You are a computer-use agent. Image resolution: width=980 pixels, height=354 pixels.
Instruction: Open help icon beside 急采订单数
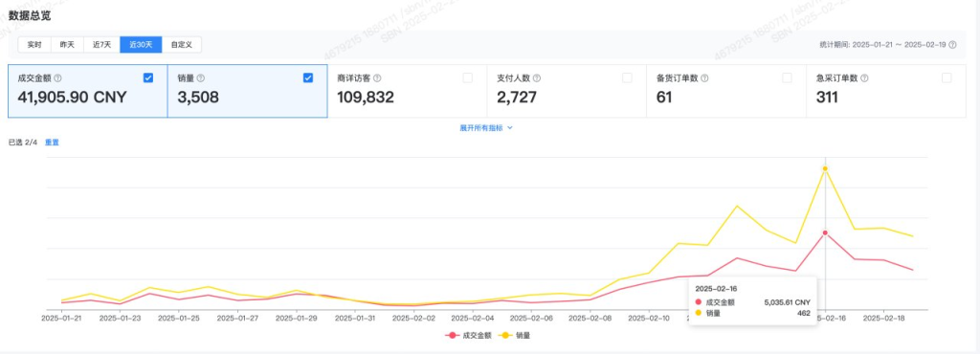pyautogui.click(x=865, y=78)
